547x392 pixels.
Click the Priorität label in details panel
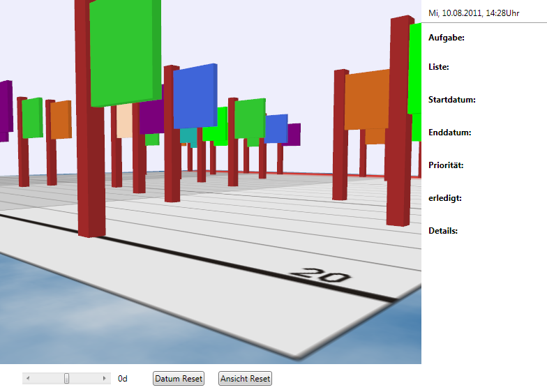pyautogui.click(x=446, y=165)
